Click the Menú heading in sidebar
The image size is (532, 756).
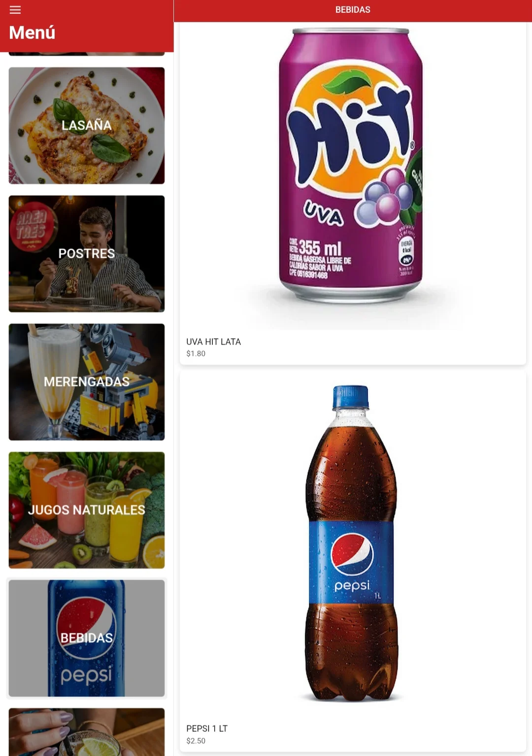(32, 33)
